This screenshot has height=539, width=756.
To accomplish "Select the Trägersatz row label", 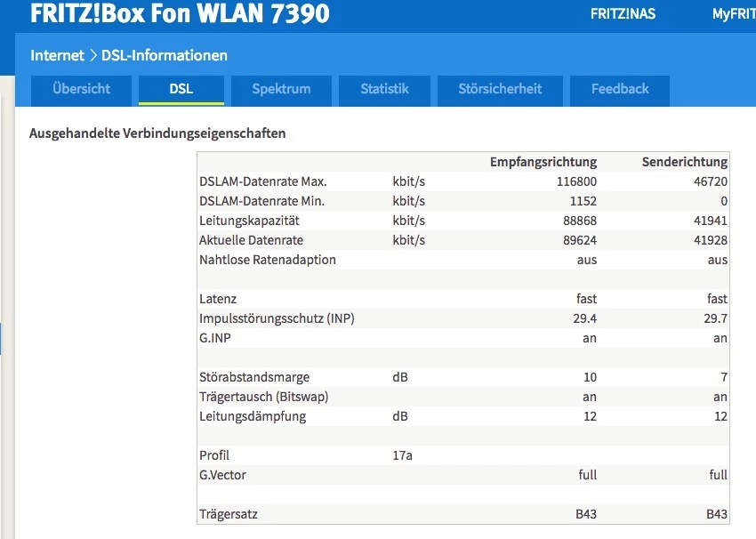I will (229, 514).
